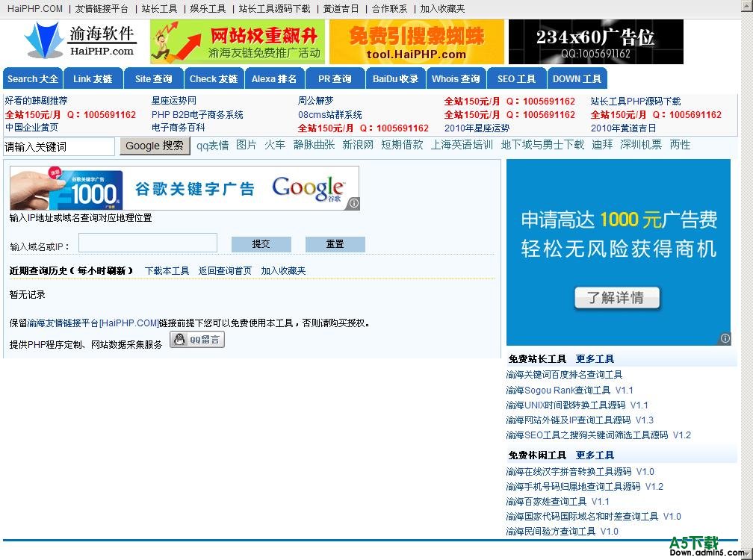Open the Whois查询 tab
The image size is (753, 560).
[456, 78]
